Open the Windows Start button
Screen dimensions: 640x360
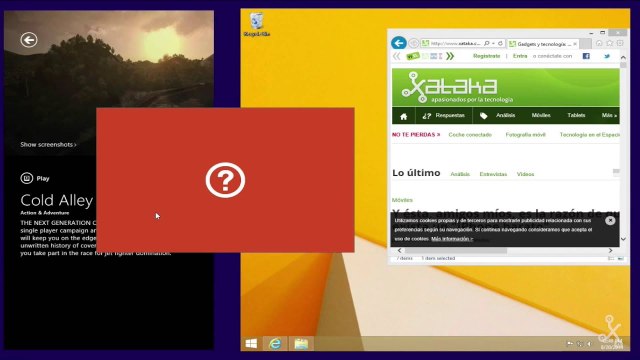pos(251,344)
